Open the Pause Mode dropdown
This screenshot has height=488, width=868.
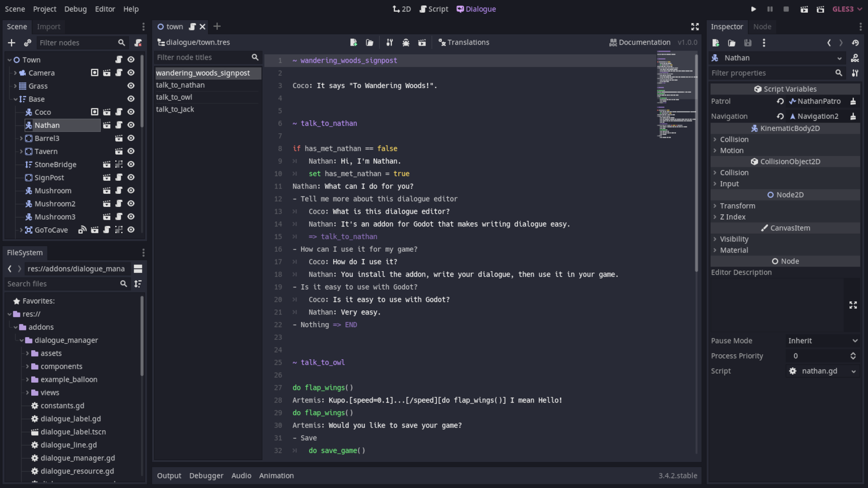823,340
